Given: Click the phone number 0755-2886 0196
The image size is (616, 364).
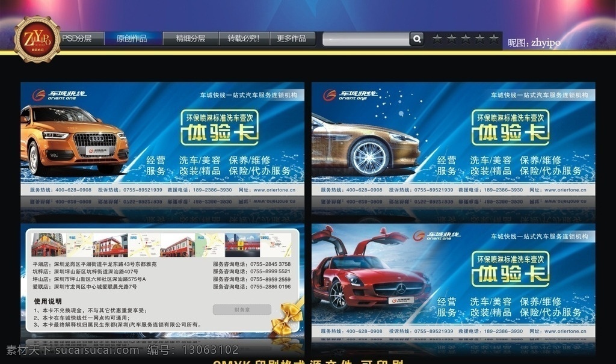Looking at the screenshot, I should pos(270,286).
